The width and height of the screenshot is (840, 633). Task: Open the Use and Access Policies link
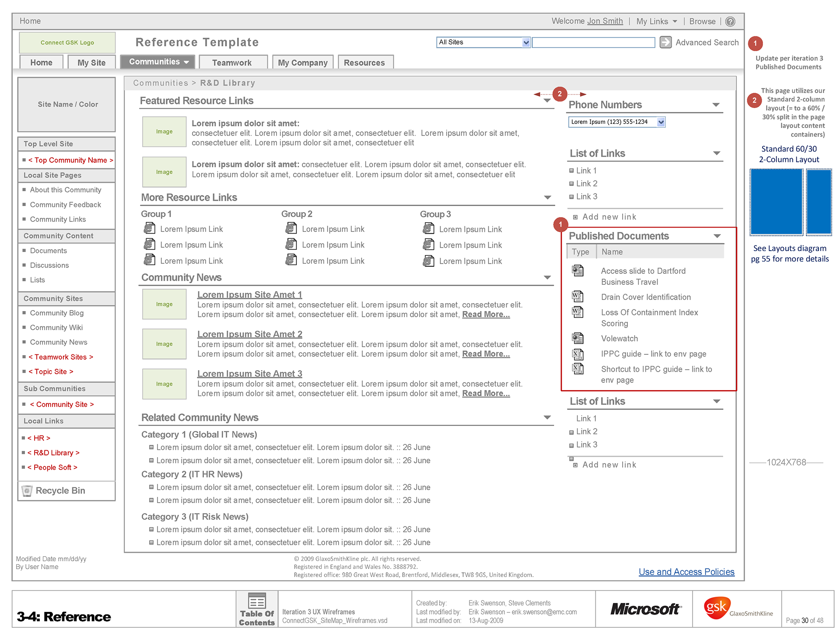pyautogui.click(x=686, y=572)
